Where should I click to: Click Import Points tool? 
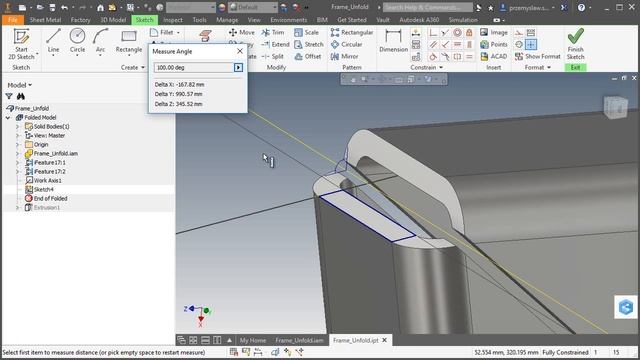point(494,44)
